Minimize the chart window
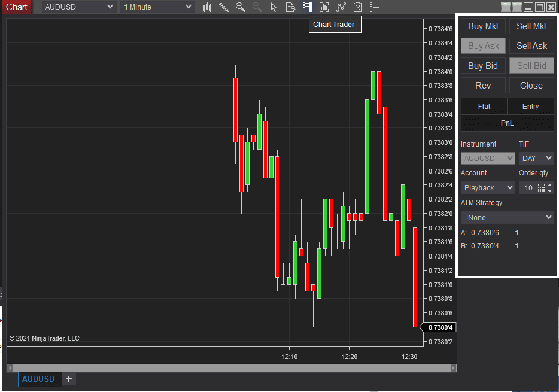Viewport: 559px width, 392px height. [528, 7]
